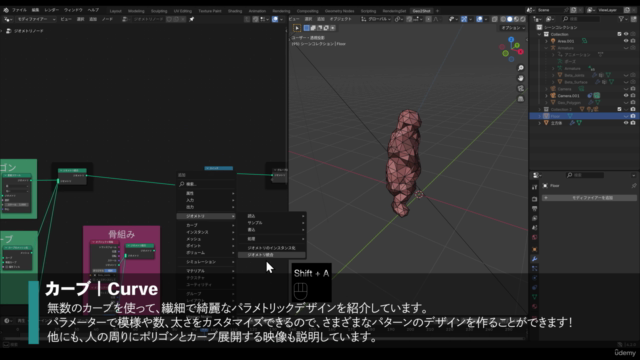Viewport: 640px width, 360px height.
Task: Open the outliner filter funnel
Action: coord(621,19)
